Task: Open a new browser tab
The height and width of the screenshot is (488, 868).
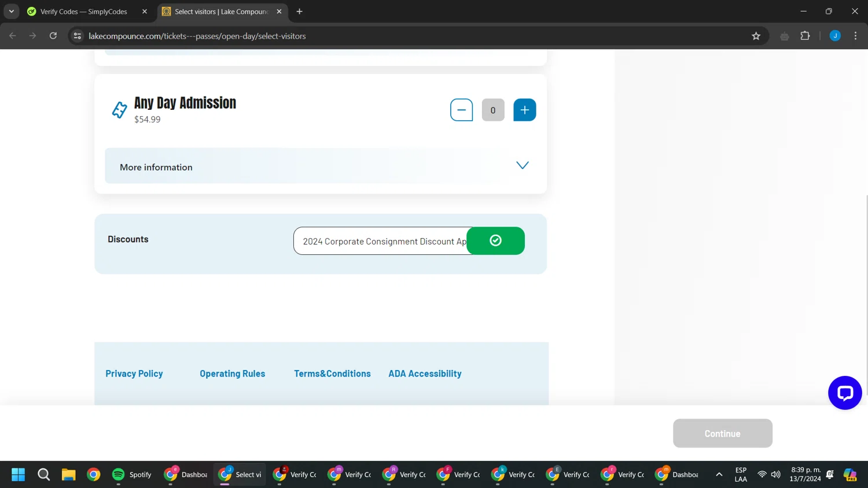Action: pos(299,12)
